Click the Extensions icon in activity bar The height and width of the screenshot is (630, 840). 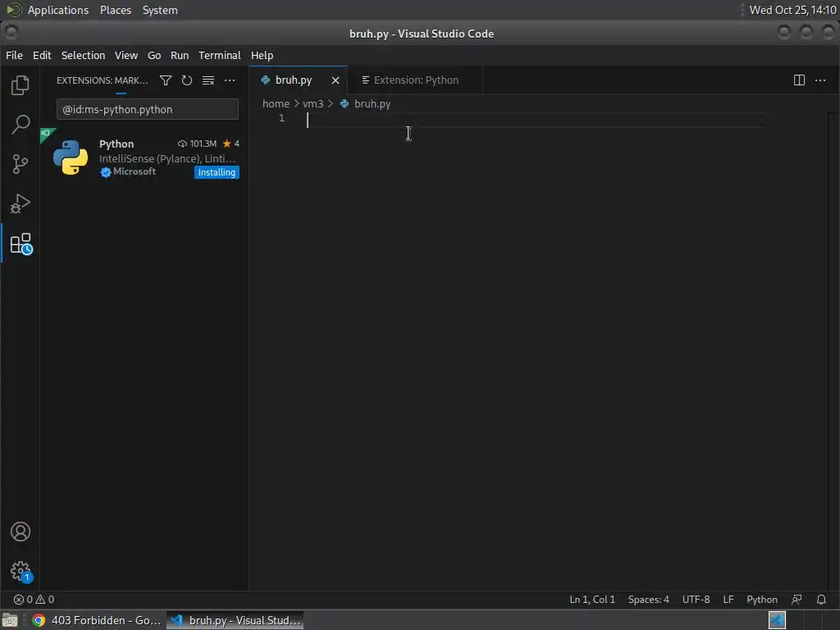coord(21,244)
